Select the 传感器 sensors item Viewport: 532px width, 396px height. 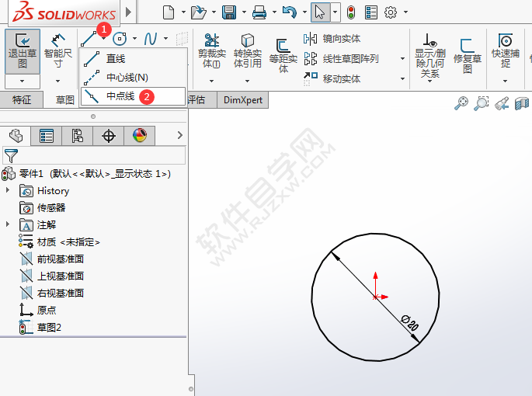point(43,207)
